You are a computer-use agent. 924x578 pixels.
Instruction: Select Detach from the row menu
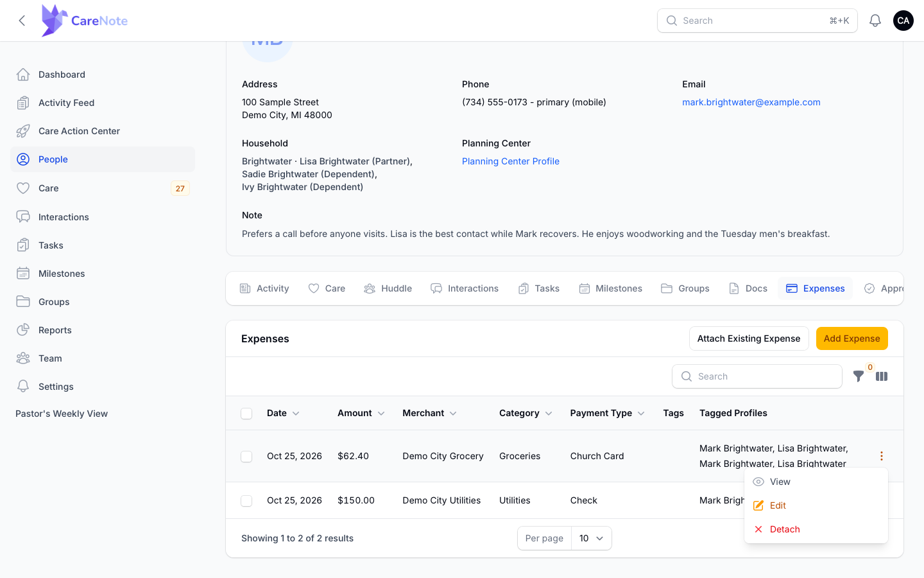tap(816, 529)
